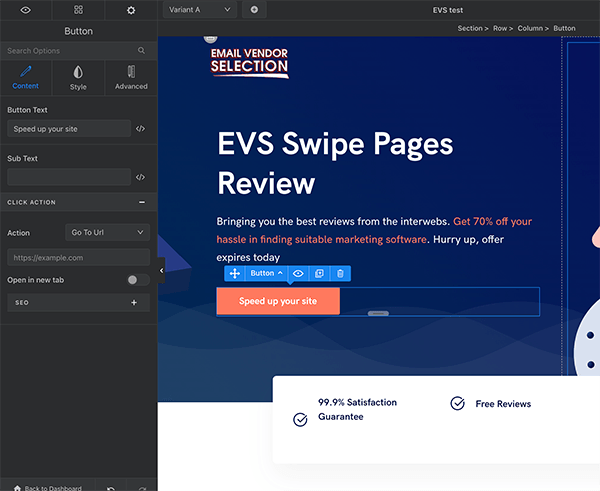Open the Action Go To Url dropdown
The height and width of the screenshot is (491, 600).
tap(108, 232)
